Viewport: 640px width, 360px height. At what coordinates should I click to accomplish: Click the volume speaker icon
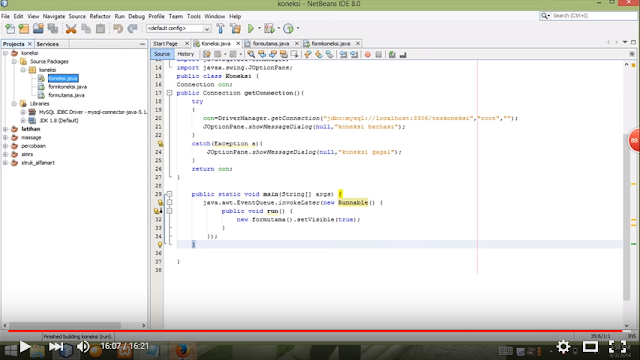pos(83,347)
